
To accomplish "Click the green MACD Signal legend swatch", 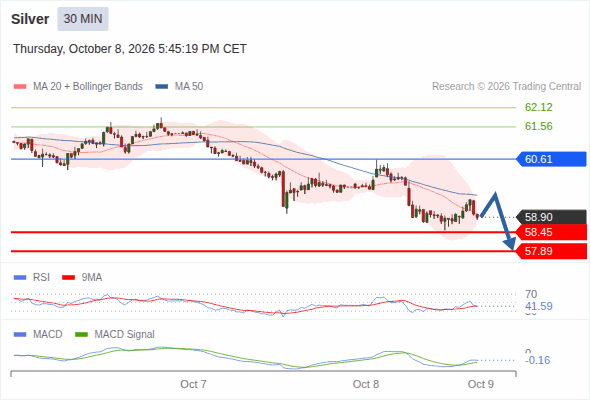I will click(81, 335).
